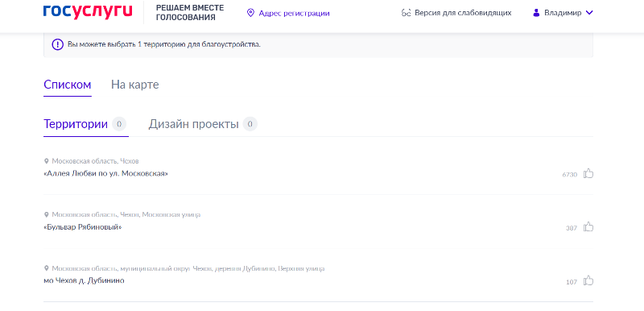The width and height of the screenshot is (644, 311).
Task: Select the Дизайн проекты tab
Action: (x=193, y=124)
